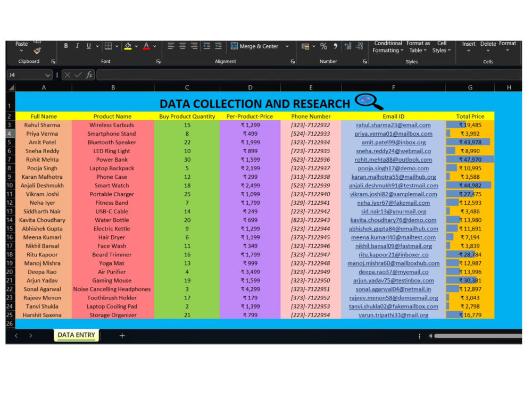The height and width of the screenshot is (399, 532).
Task: Select column A header
Action: point(44,88)
